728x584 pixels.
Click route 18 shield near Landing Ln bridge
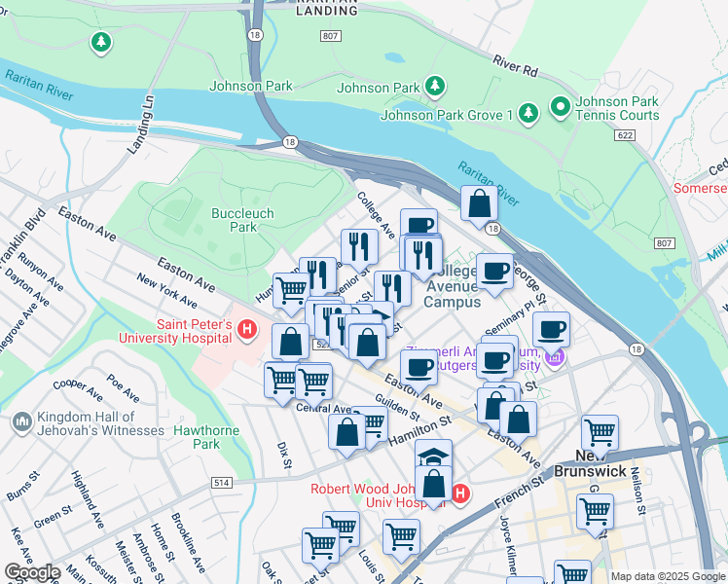pyautogui.click(x=290, y=142)
